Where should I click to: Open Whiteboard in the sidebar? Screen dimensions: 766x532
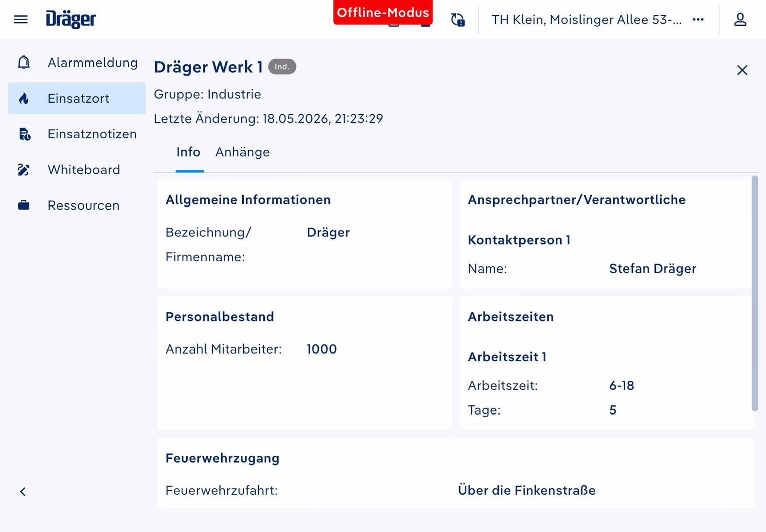click(x=77, y=170)
